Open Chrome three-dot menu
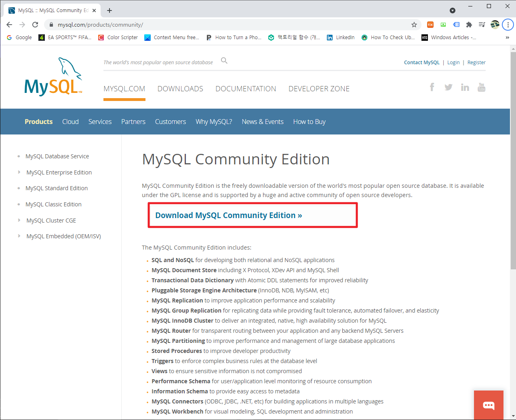This screenshot has width=516, height=420. click(x=508, y=25)
